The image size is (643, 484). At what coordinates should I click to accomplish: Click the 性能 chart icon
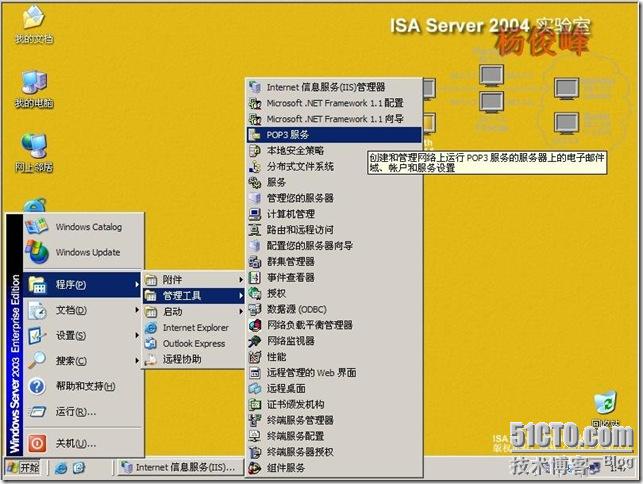255,357
